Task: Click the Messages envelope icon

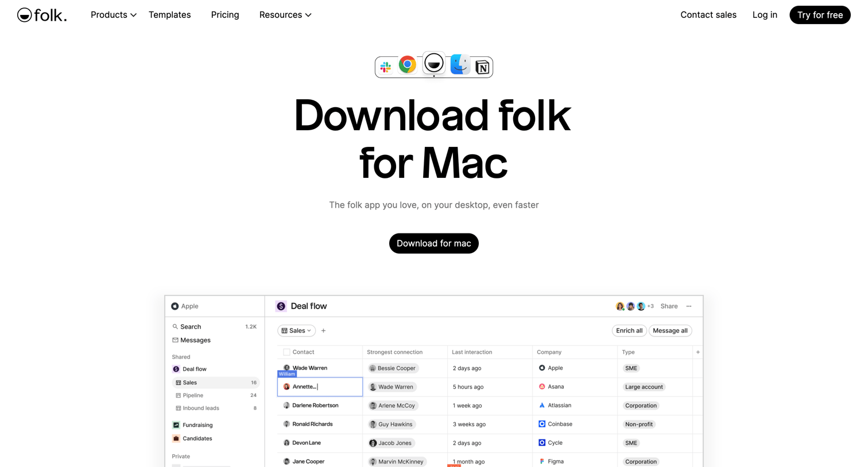Action: point(175,340)
